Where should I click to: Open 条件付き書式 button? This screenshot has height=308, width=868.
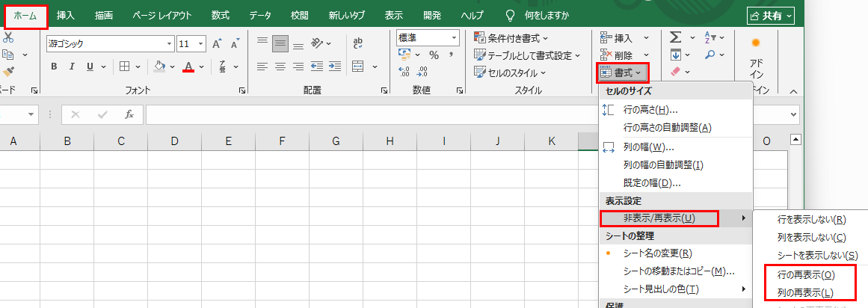point(513,37)
